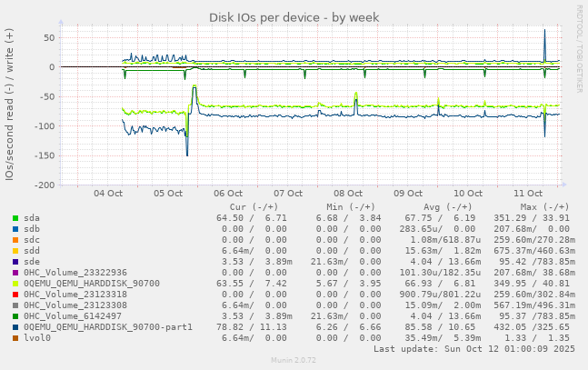The height and width of the screenshot is (370, 588).
Task: Click the RRDTOOL / TOBI OETIKER watermark
Action: [x=580, y=48]
